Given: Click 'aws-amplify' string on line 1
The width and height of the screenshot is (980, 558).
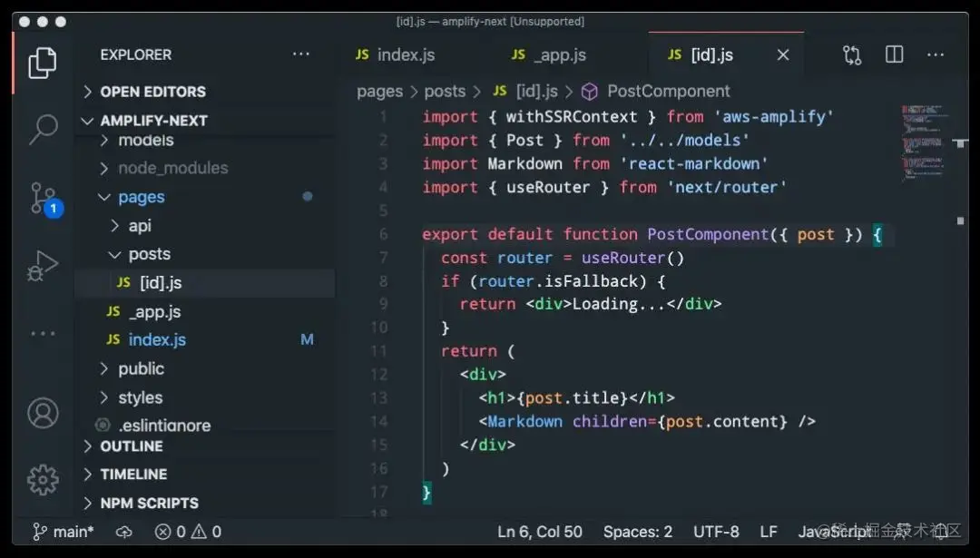Looking at the screenshot, I should [x=774, y=117].
